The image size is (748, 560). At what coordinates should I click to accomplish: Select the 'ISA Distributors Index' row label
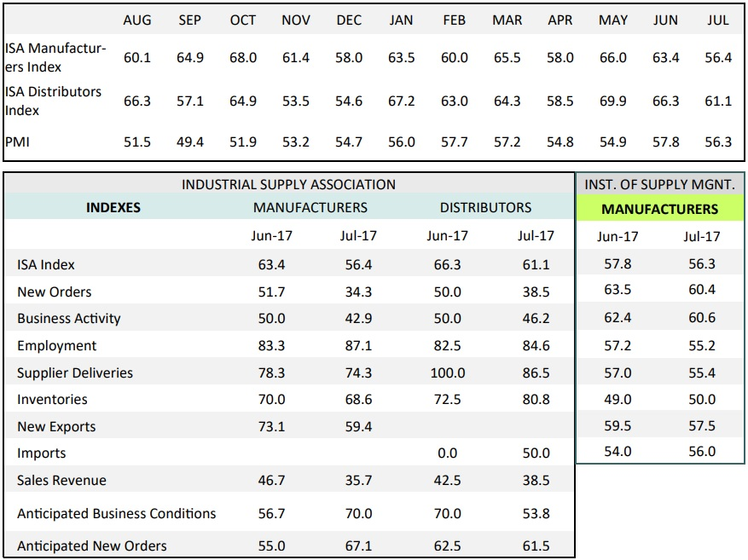53,101
